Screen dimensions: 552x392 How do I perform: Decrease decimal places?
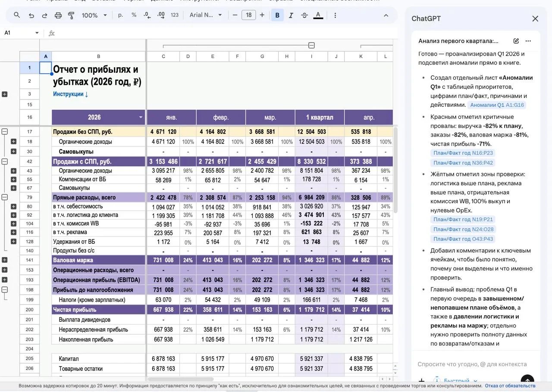tap(147, 15)
